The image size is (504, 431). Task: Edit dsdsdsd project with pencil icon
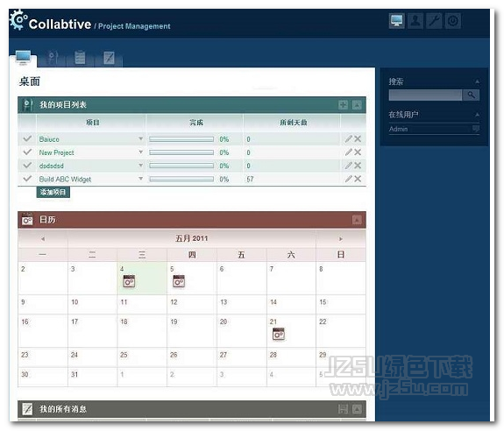tap(349, 166)
